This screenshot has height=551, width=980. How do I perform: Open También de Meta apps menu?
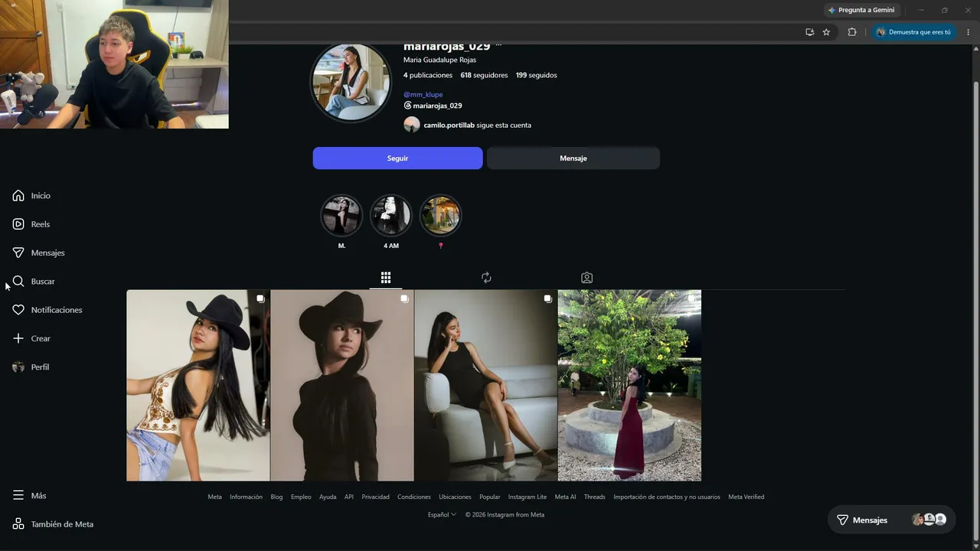[x=53, y=524]
